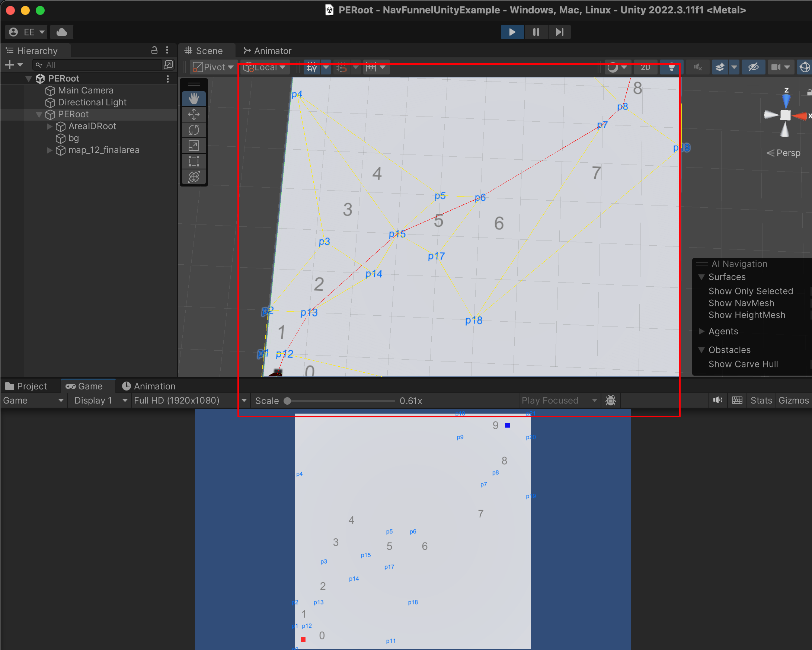Select the Rotate tool
Viewport: 812px width, 650px height.
[194, 130]
